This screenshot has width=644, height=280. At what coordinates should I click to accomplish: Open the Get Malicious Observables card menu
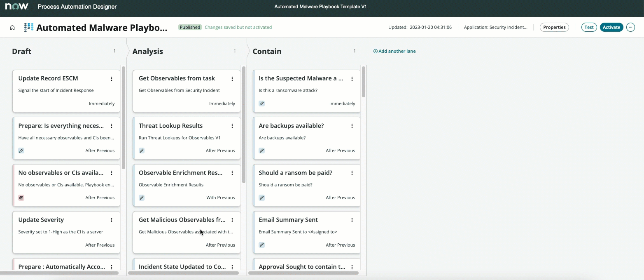coord(232,220)
